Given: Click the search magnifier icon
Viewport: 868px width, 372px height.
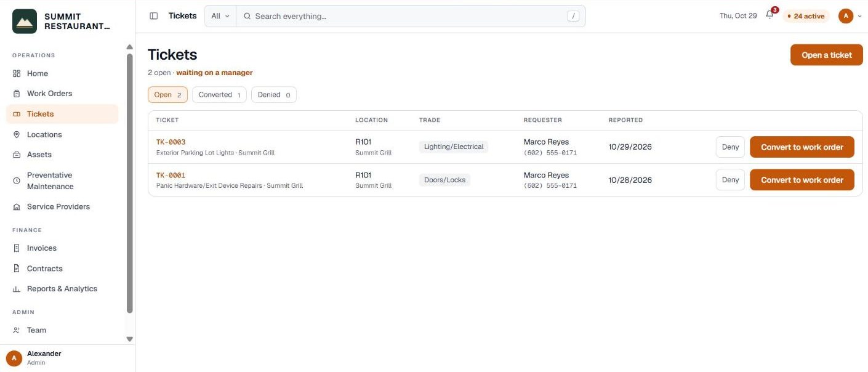Looking at the screenshot, I should 247,16.
